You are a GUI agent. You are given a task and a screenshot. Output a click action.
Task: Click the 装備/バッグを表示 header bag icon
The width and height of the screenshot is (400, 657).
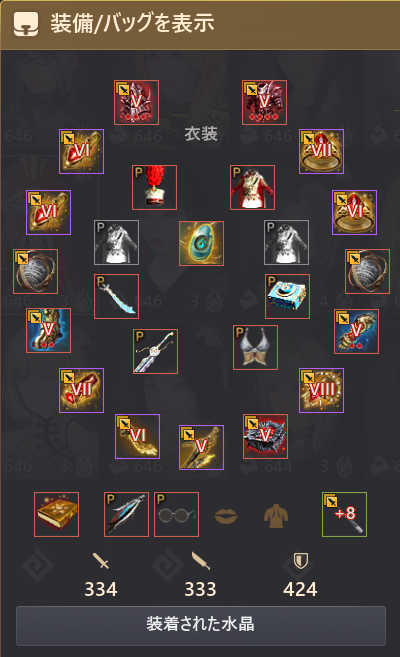pyautogui.click(x=26, y=24)
